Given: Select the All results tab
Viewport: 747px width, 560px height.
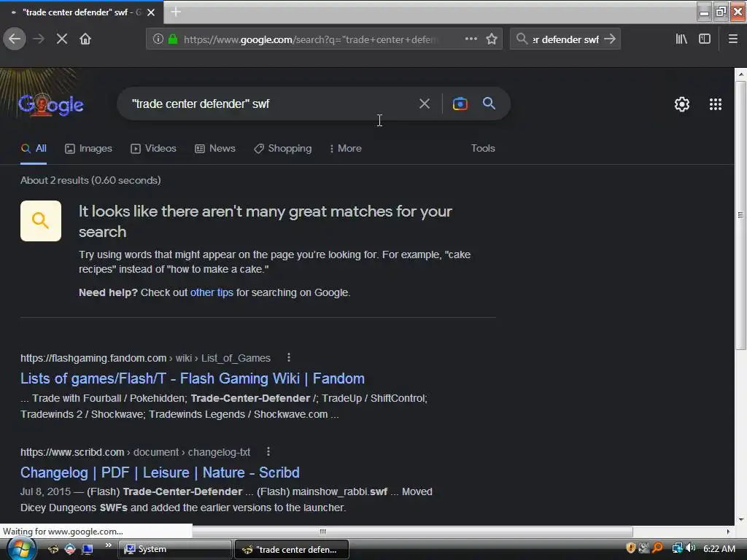Looking at the screenshot, I should pos(34,149).
